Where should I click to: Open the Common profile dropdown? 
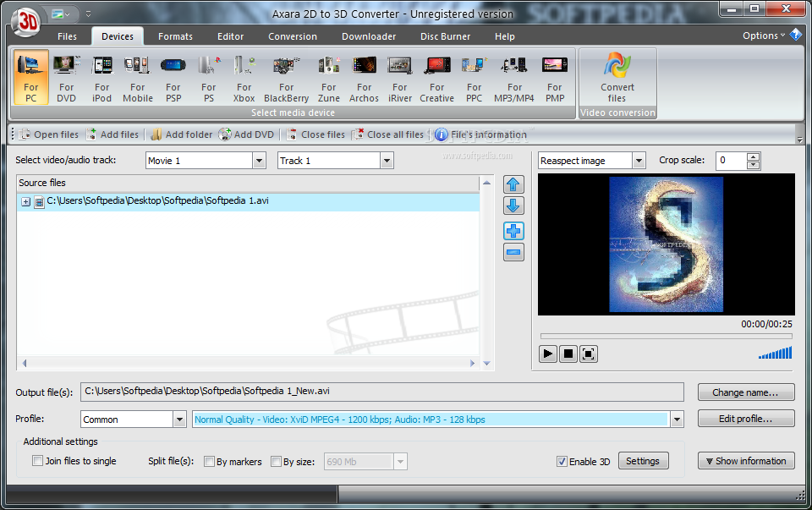(179, 419)
